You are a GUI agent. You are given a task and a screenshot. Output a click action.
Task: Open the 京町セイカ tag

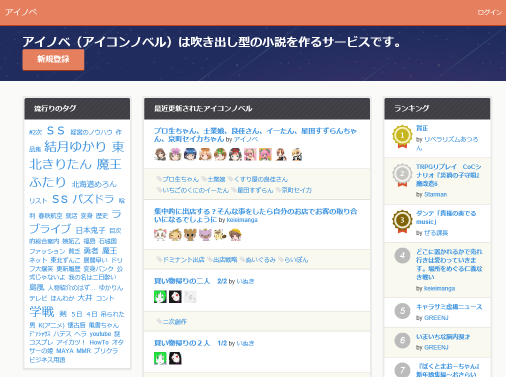[x=294, y=190]
